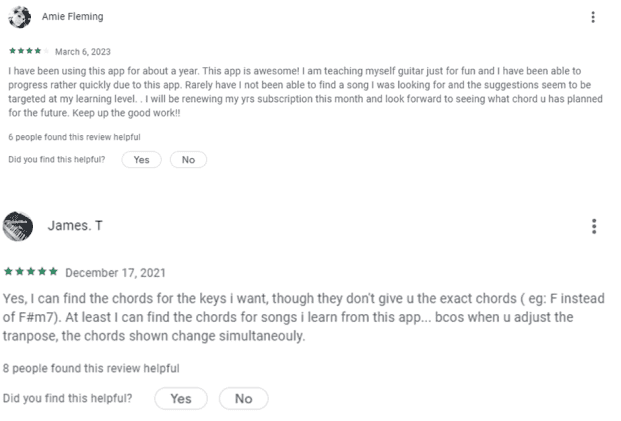Click Amie Fleming's four-star rating
The height and width of the screenshot is (421, 621).
(29, 51)
